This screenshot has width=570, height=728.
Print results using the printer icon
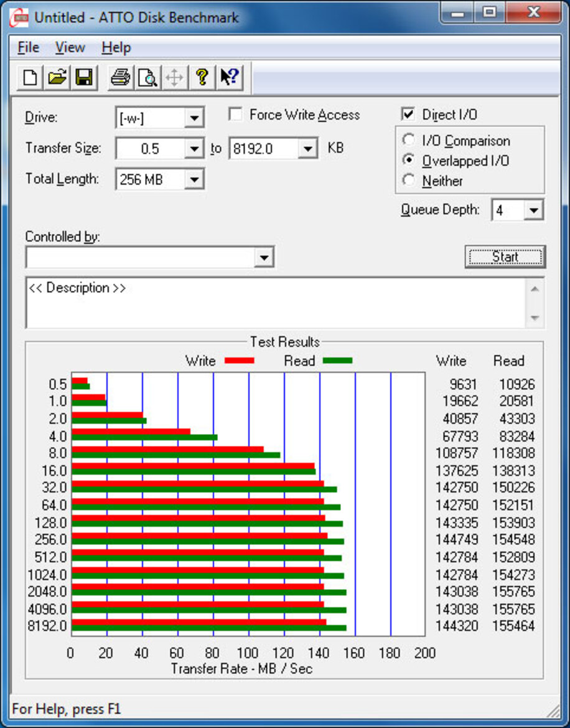120,77
